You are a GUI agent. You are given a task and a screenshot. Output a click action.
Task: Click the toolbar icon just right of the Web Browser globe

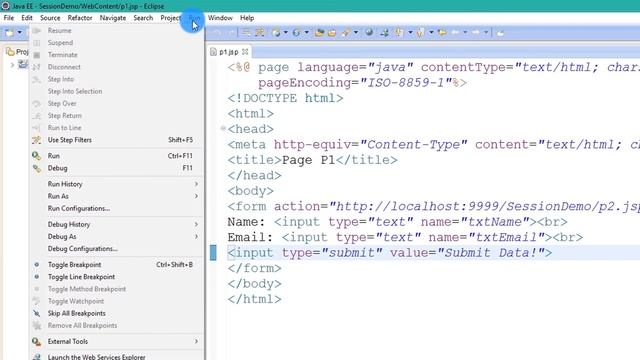(384, 32)
